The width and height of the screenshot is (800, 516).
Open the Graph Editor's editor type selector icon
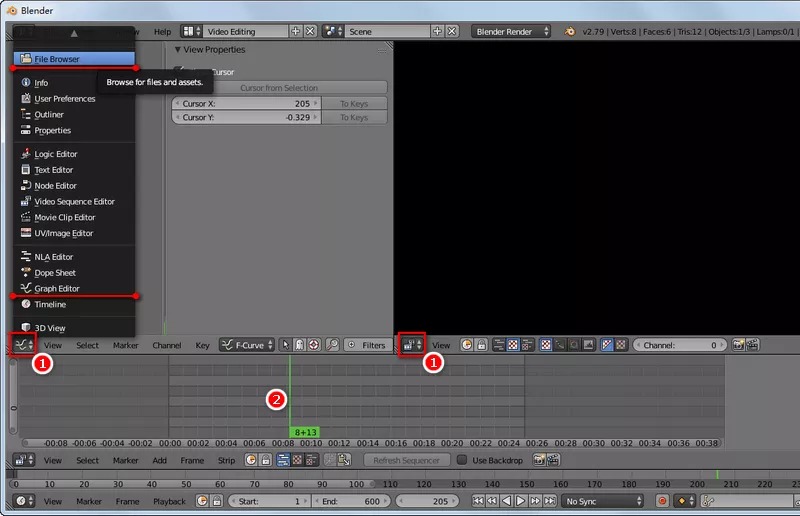(x=23, y=345)
